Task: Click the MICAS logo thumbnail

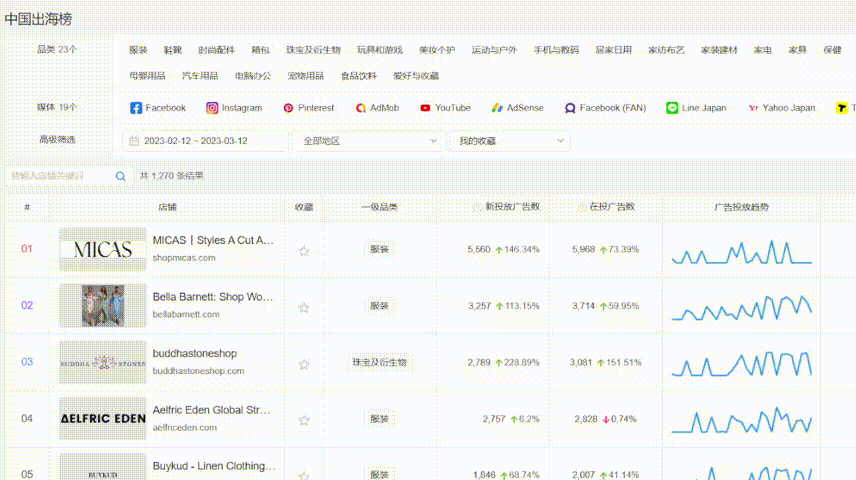Action: coord(103,249)
